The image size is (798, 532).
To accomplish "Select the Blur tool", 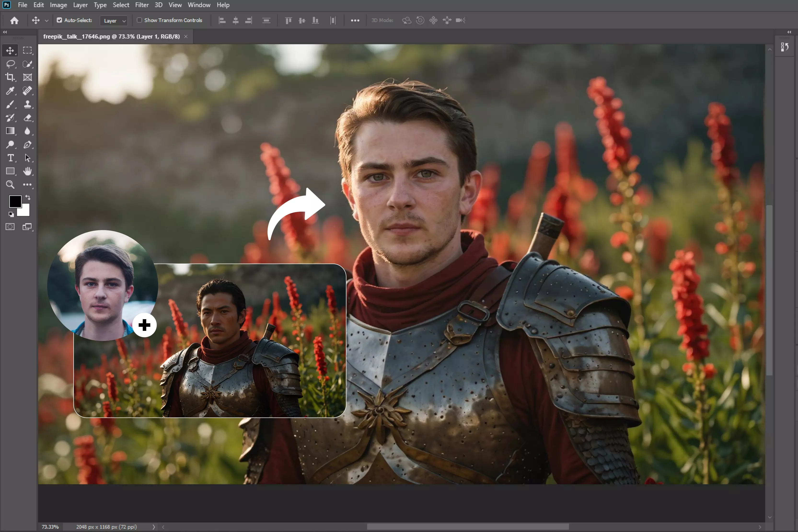I will point(28,131).
